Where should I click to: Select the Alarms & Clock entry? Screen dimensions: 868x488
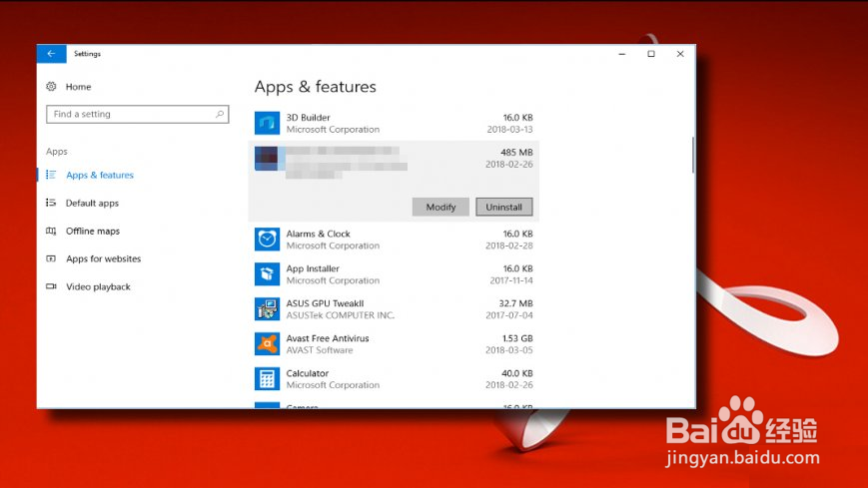pyautogui.click(x=318, y=234)
